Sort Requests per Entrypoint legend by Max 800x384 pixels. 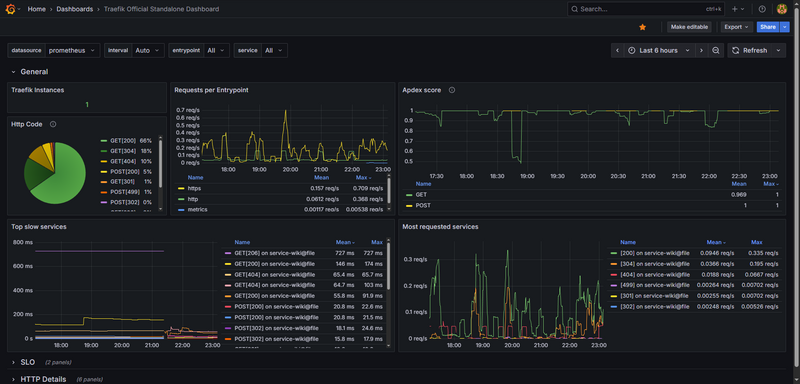(363, 177)
